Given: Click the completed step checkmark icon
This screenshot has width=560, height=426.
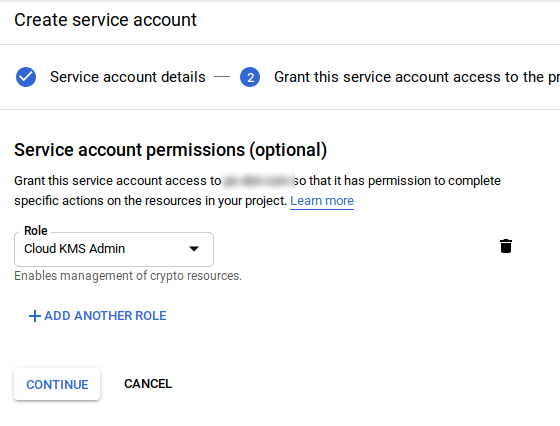Looking at the screenshot, I should tap(26, 77).
